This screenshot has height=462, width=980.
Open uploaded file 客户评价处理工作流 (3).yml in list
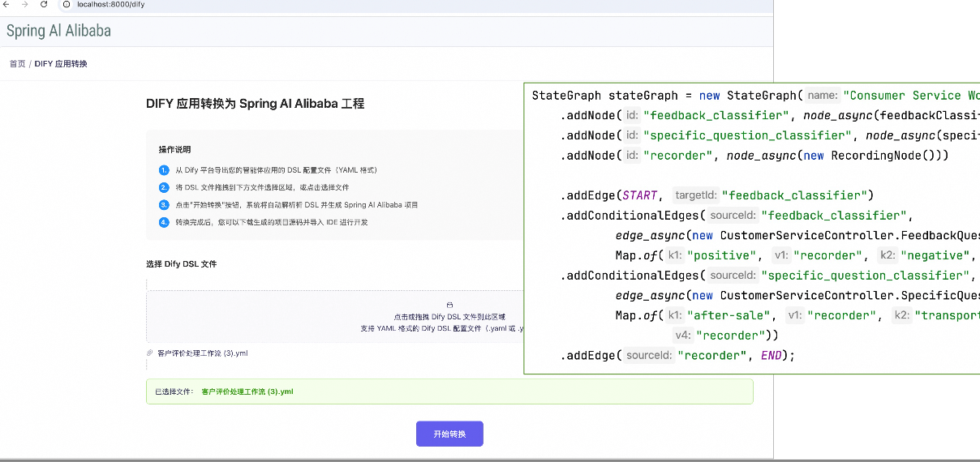pos(203,353)
